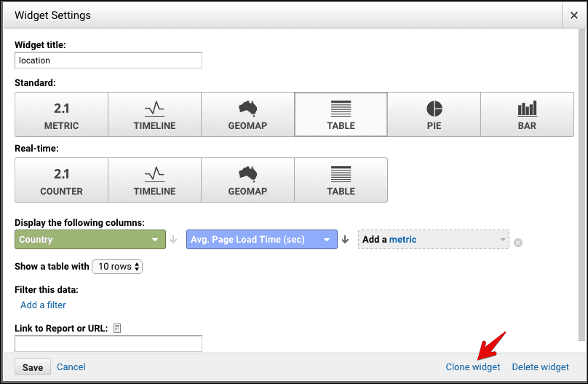Open the Add a metric dropdown

point(433,240)
